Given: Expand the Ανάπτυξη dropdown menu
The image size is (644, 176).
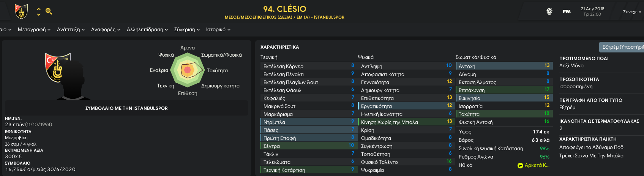Looking at the screenshot, I should (x=71, y=29).
